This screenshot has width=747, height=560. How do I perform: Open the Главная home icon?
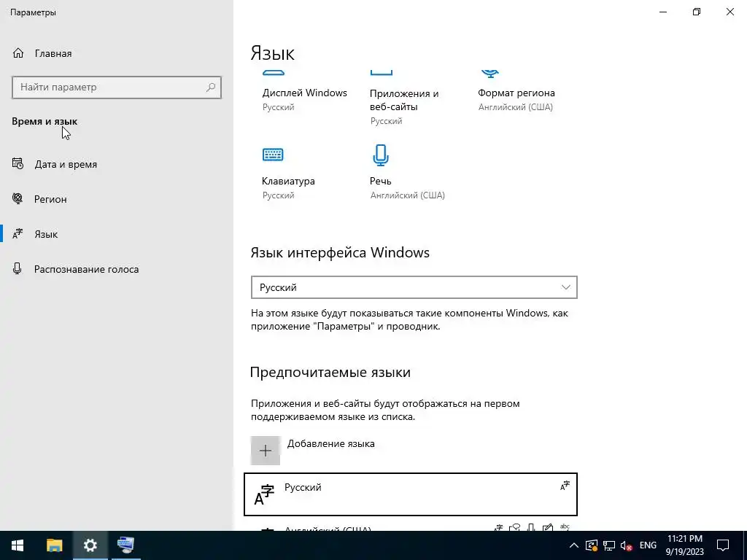(x=18, y=53)
